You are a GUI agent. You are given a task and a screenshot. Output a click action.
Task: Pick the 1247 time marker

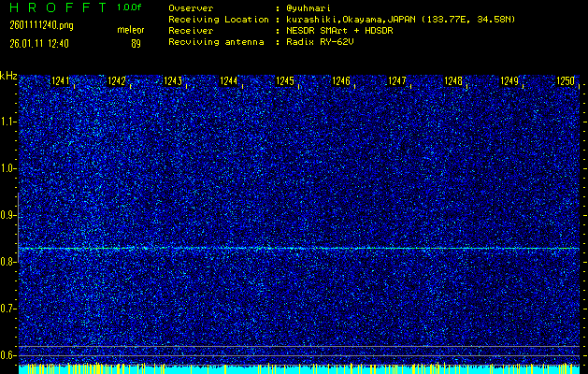397,81
